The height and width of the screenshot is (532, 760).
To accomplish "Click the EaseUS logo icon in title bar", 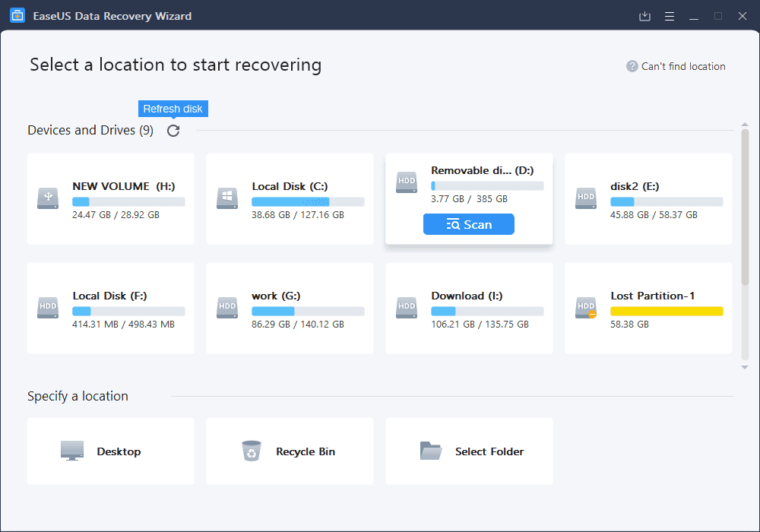I will [x=17, y=15].
